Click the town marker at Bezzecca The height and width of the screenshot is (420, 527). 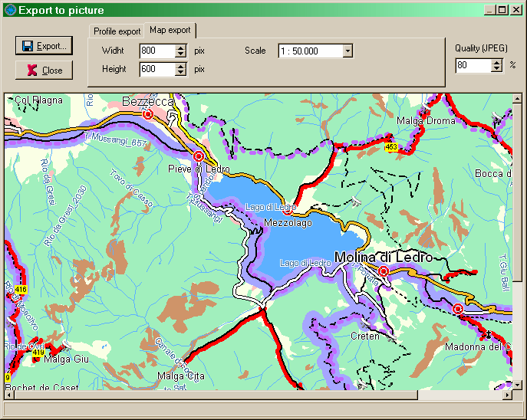[x=148, y=114]
